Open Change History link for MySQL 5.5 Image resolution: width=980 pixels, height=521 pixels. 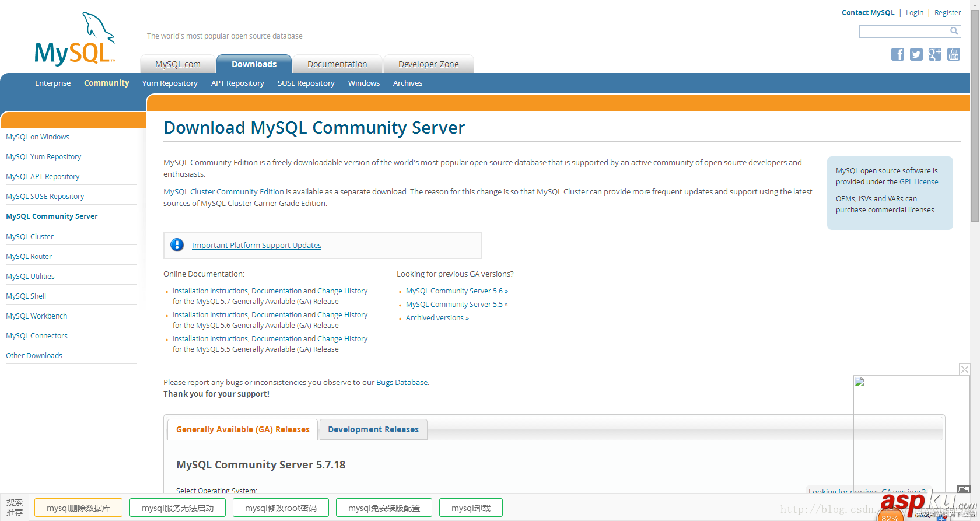[342, 339]
